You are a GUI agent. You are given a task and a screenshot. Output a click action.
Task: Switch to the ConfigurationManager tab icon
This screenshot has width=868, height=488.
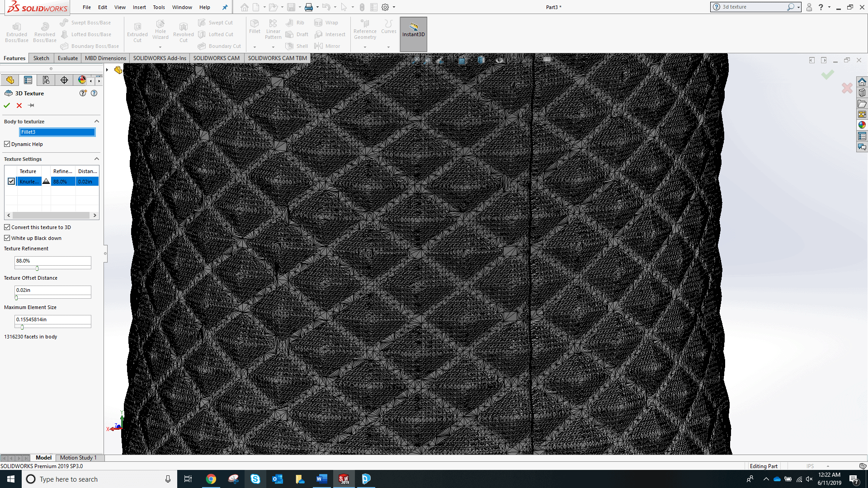[x=46, y=80]
